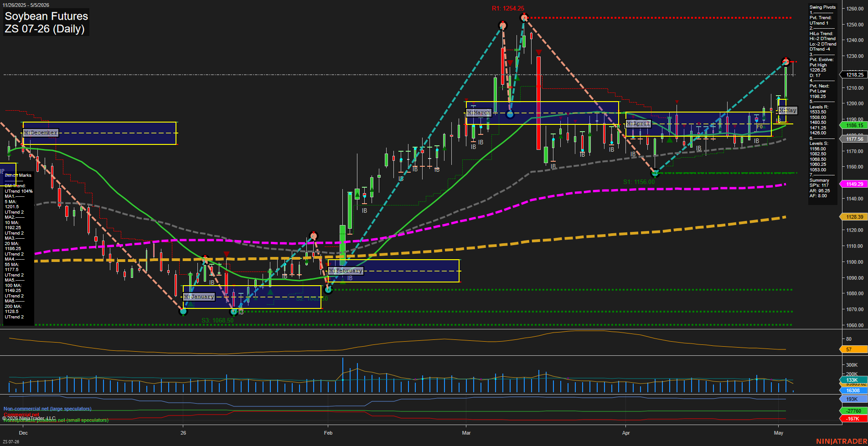Click the Swing Pivots panel heading

tap(822, 7)
